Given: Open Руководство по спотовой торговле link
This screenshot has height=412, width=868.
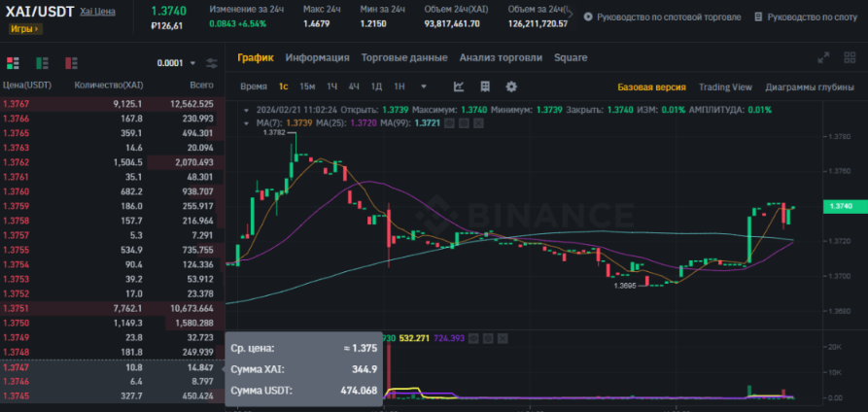Looking at the screenshot, I should 669,17.
